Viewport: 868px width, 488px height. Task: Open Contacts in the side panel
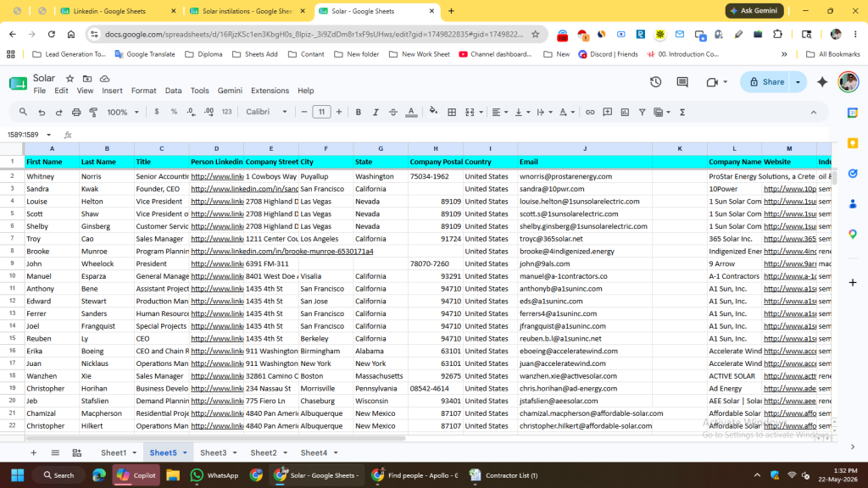853,204
